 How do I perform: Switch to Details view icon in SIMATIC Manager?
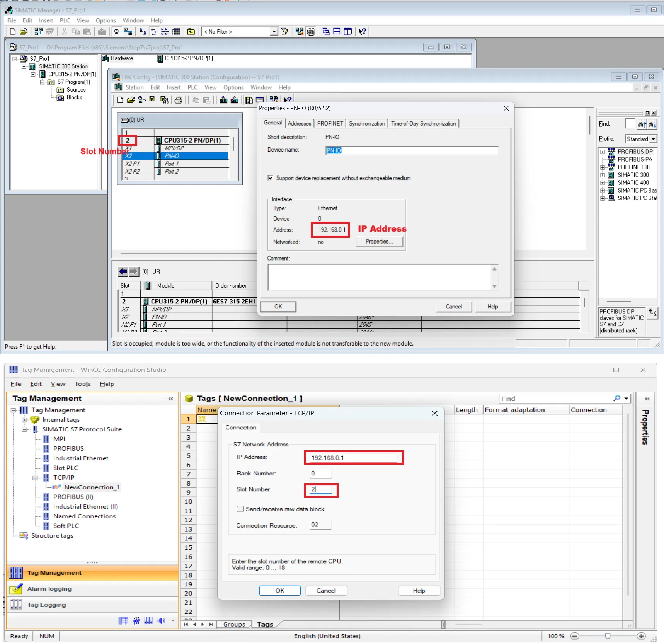click(176, 32)
